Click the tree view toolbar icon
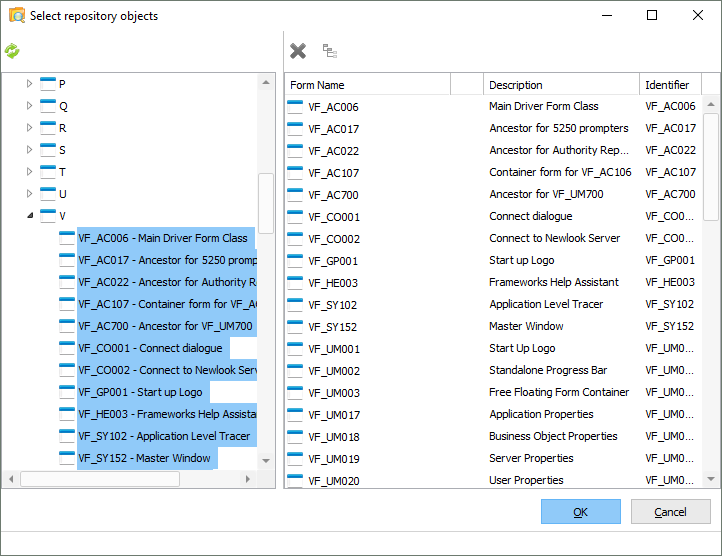Image resolution: width=722 pixels, height=556 pixels. click(329, 50)
